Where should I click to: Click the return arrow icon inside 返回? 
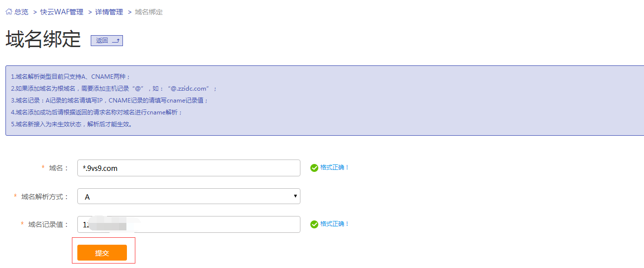[116, 41]
